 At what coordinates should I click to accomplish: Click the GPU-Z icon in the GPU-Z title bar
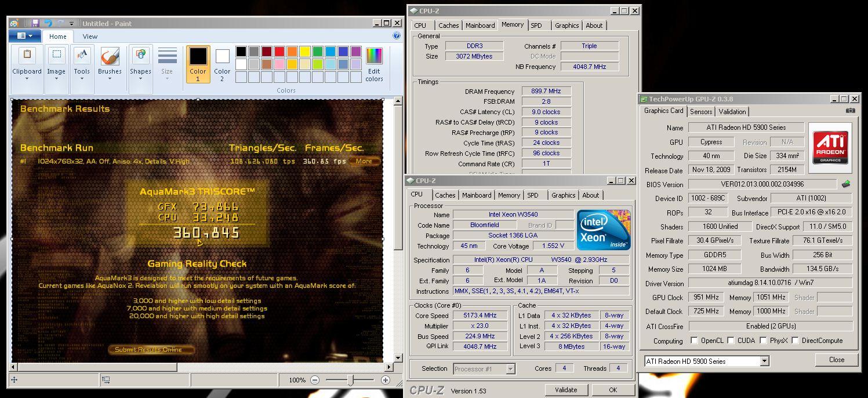pos(644,99)
